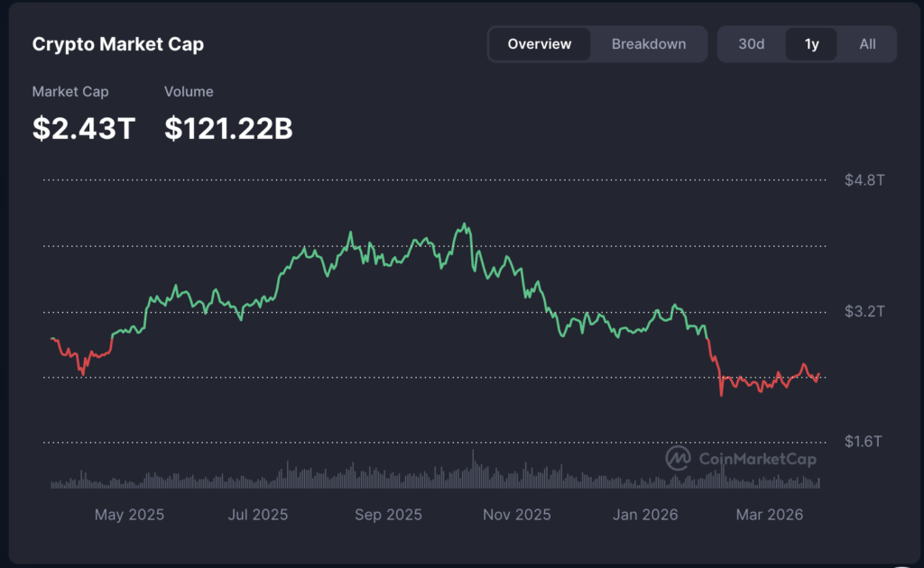Toggle the All time range on
Image resolution: width=924 pixels, height=568 pixels.
pyautogui.click(x=867, y=43)
